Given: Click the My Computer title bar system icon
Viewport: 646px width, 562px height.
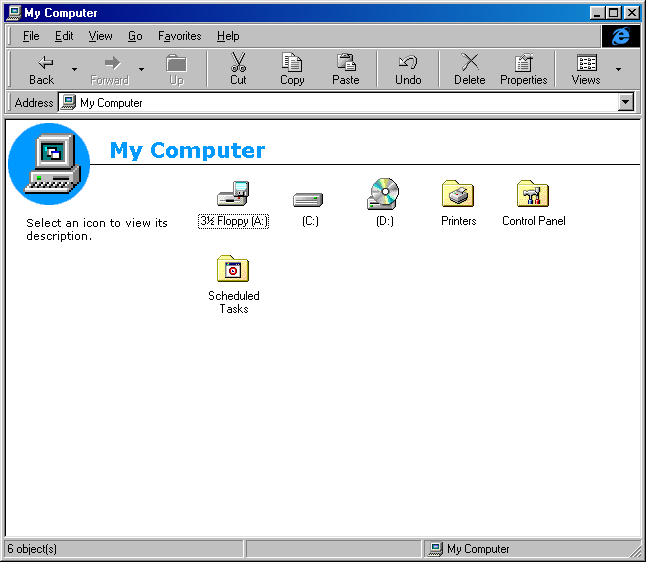Looking at the screenshot, I should point(14,13).
